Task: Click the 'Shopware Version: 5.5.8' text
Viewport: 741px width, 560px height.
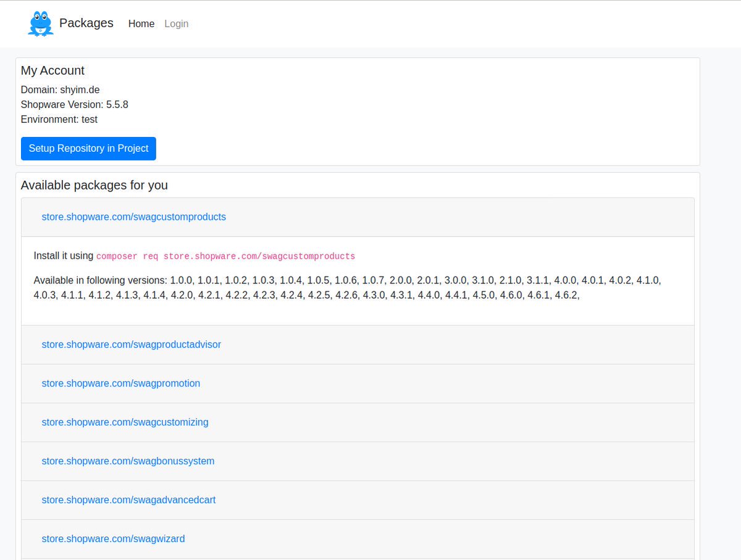Action: point(75,104)
